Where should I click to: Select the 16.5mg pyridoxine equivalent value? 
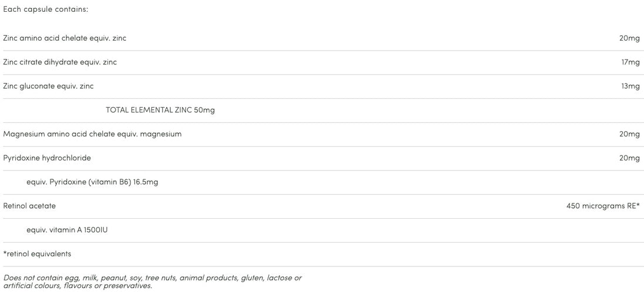pyautogui.click(x=146, y=182)
